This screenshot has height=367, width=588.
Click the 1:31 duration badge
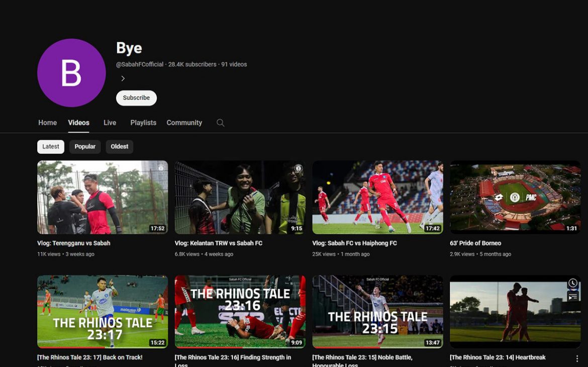[x=571, y=228]
